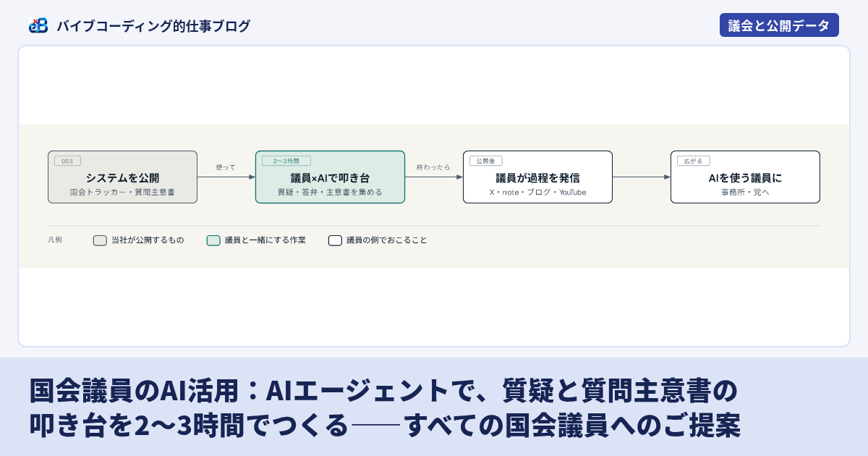Click the AIを使う議員に diagram box
The width and height of the screenshot is (868, 456).
(x=745, y=177)
